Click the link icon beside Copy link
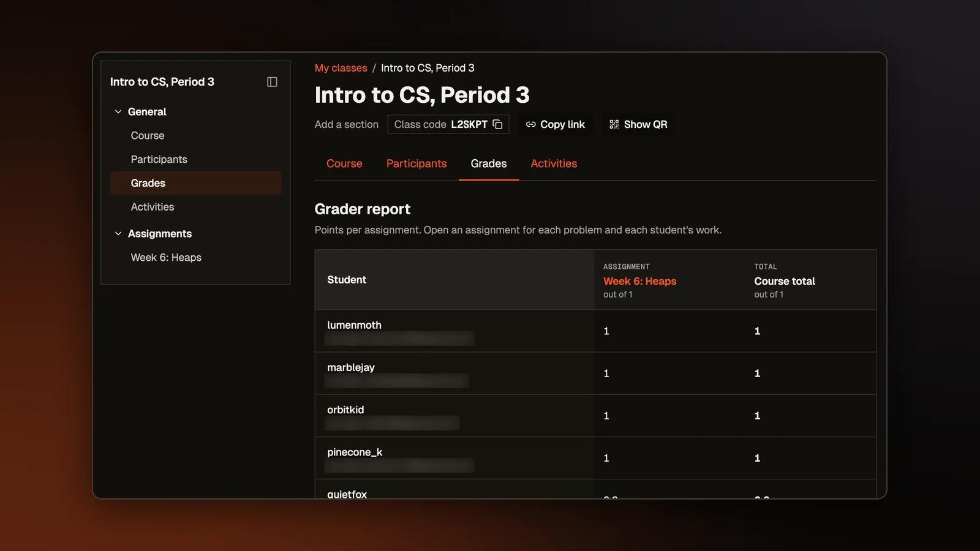The width and height of the screenshot is (980, 551). [530, 124]
